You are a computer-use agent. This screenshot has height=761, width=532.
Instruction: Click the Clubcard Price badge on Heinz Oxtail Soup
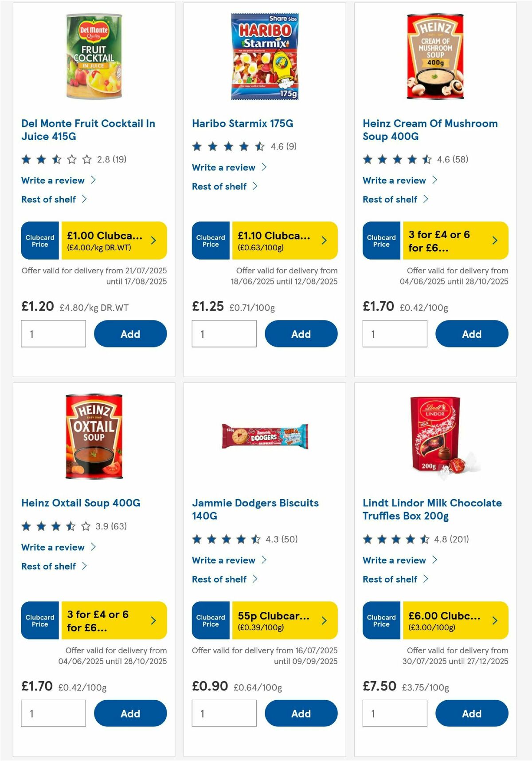(x=39, y=620)
